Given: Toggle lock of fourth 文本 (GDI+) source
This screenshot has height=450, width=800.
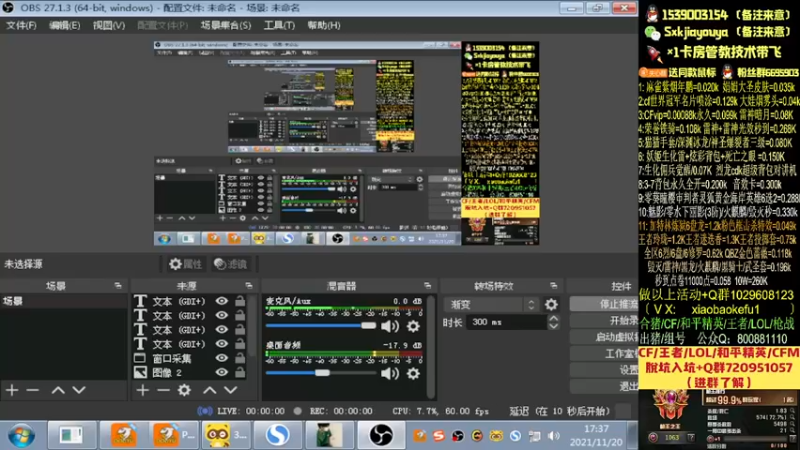Looking at the screenshot, I should coord(240,344).
